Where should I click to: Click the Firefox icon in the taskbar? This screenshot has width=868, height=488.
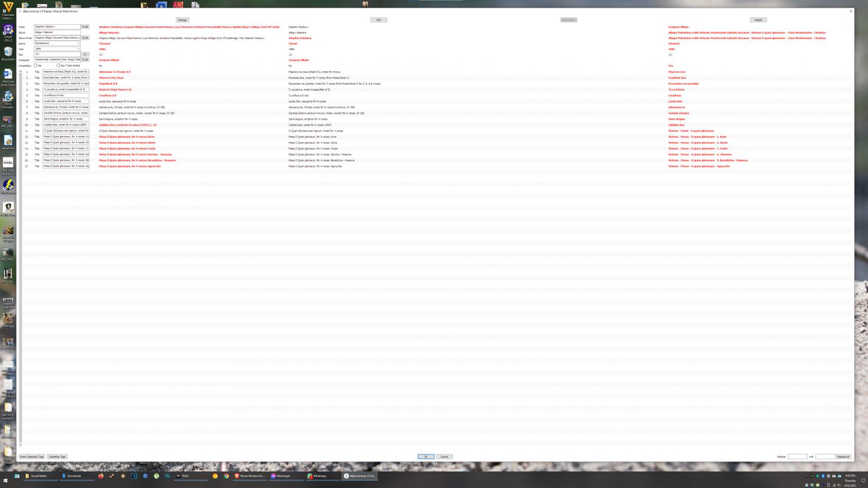[x=101, y=476]
